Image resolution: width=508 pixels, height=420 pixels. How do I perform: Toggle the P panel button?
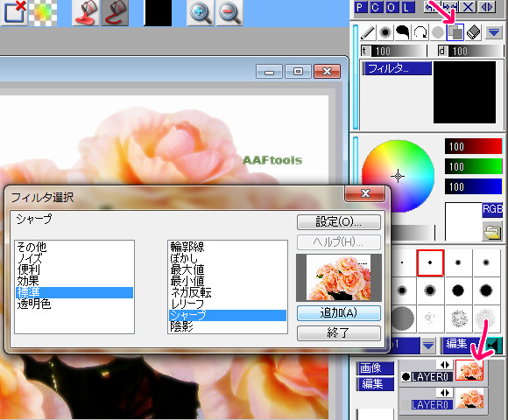point(360,7)
